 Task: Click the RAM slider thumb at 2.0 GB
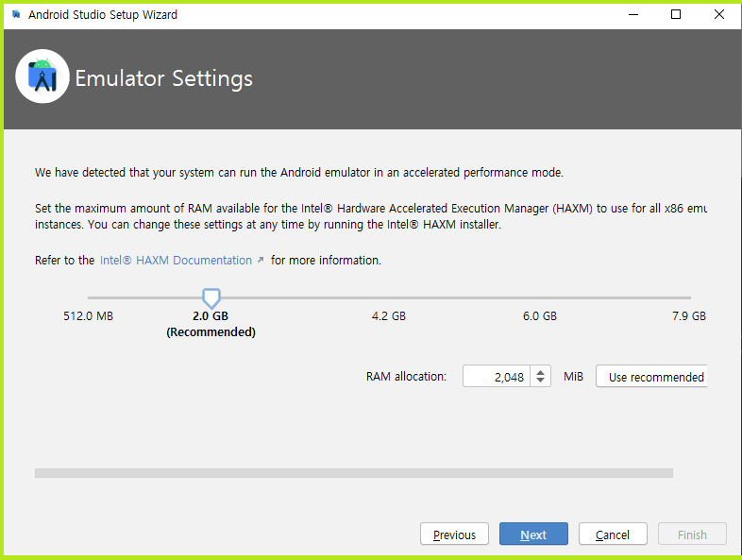211,298
